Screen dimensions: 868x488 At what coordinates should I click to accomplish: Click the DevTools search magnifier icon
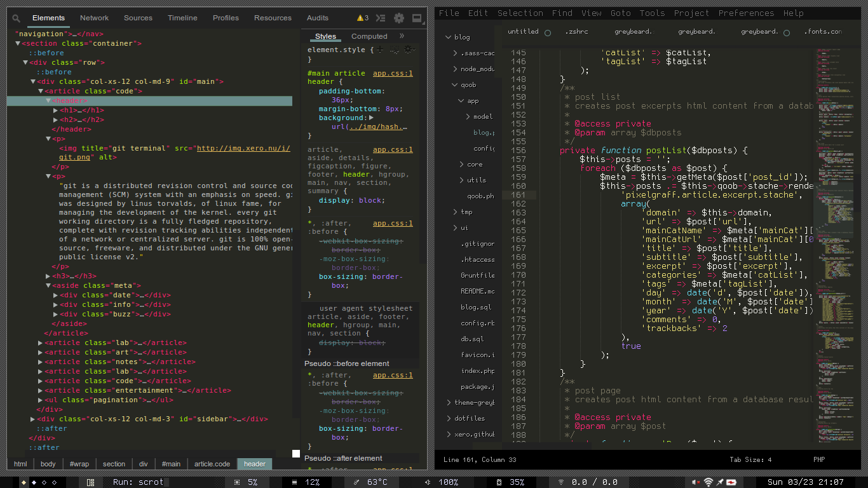[x=17, y=18]
